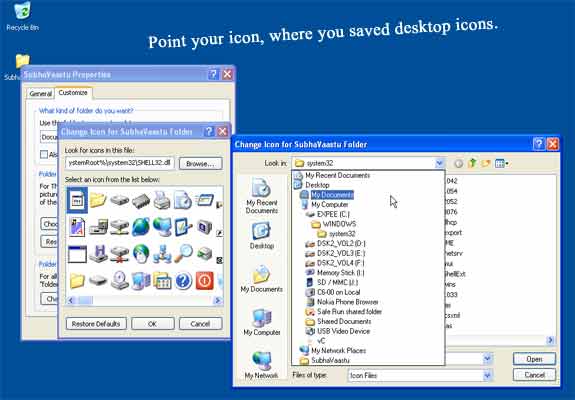Screen dimensions: 575x400
Task: Open the Files of type dropdown
Action: point(487,375)
